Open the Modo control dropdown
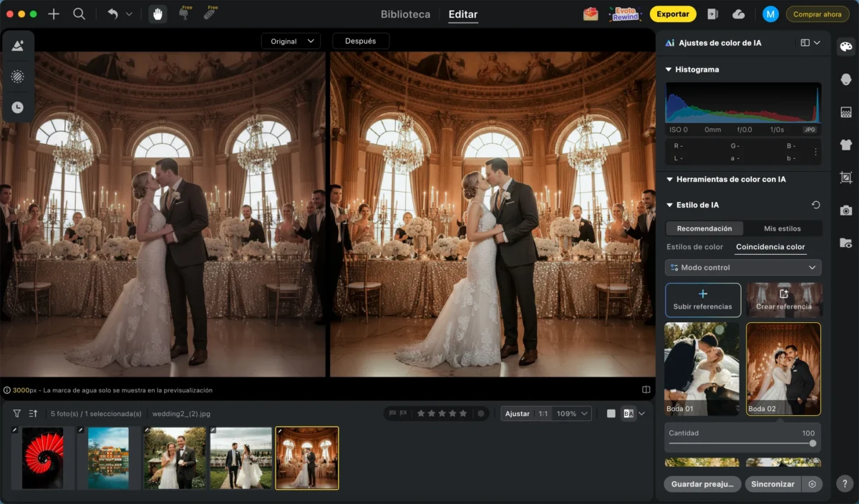This screenshot has width=859, height=504. tap(742, 267)
